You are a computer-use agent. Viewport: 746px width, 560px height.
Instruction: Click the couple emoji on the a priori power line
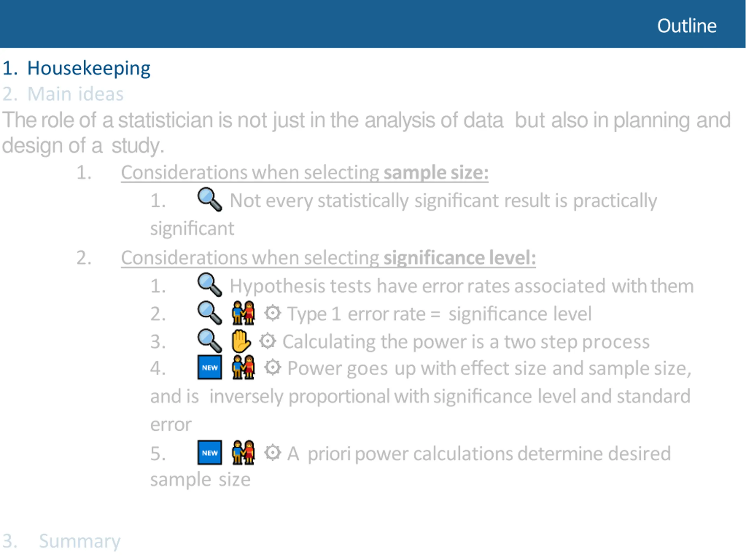[x=243, y=452]
